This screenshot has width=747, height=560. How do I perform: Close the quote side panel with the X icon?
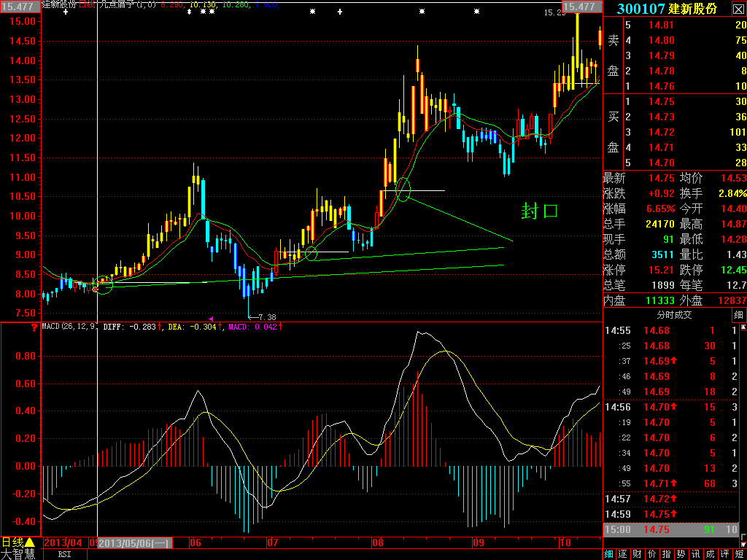[738, 8]
